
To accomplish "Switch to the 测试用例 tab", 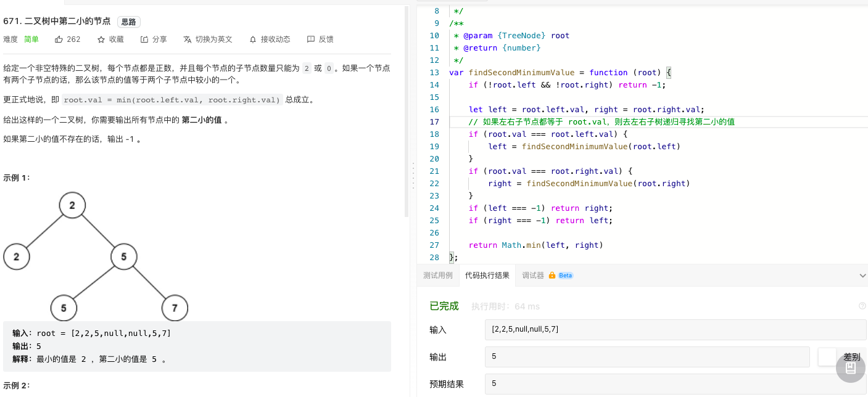I will (x=437, y=276).
